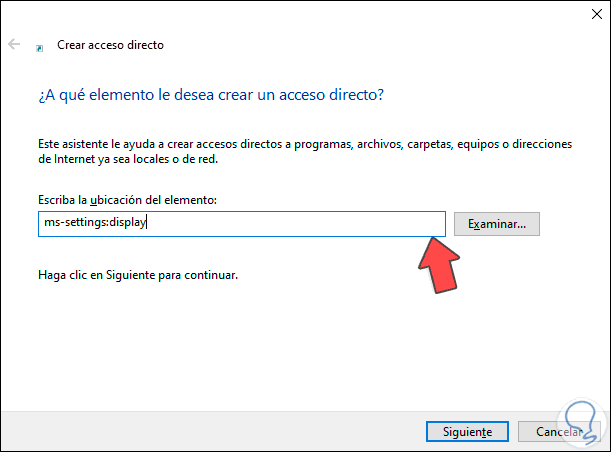This screenshot has width=611, height=452.
Task: Open the Examinar... browse dialog
Action: [496, 223]
